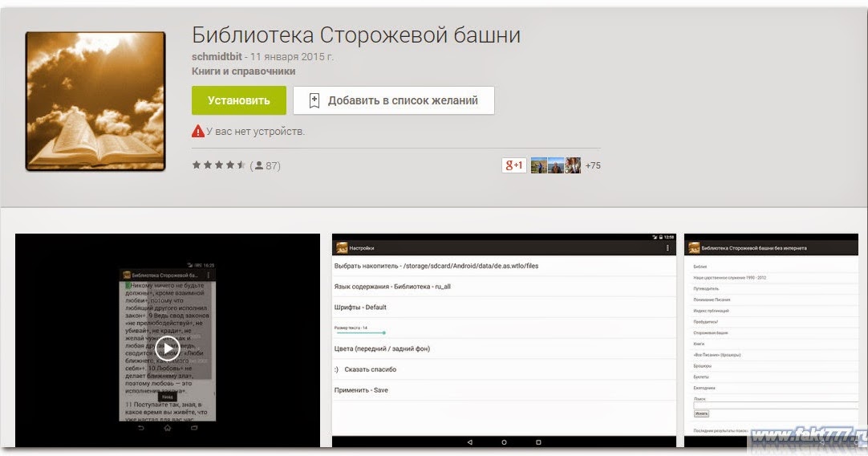Play the app preview video
This screenshot has height=456, width=868.
pos(168,348)
